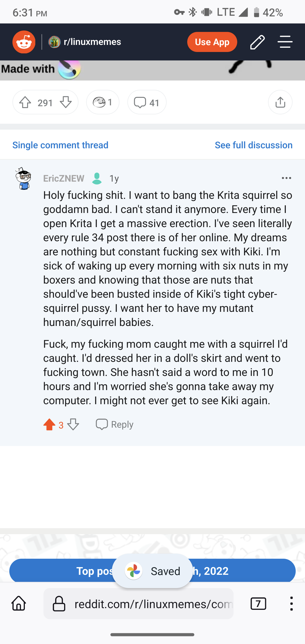The image size is (305, 644).
Task: Open See full discussion link
Action: click(253, 145)
